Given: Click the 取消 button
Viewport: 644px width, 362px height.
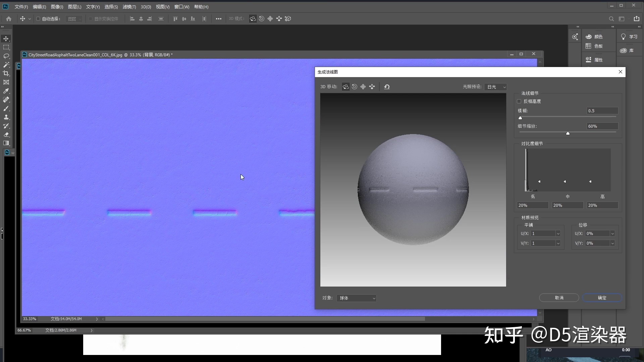Looking at the screenshot, I should (x=559, y=298).
